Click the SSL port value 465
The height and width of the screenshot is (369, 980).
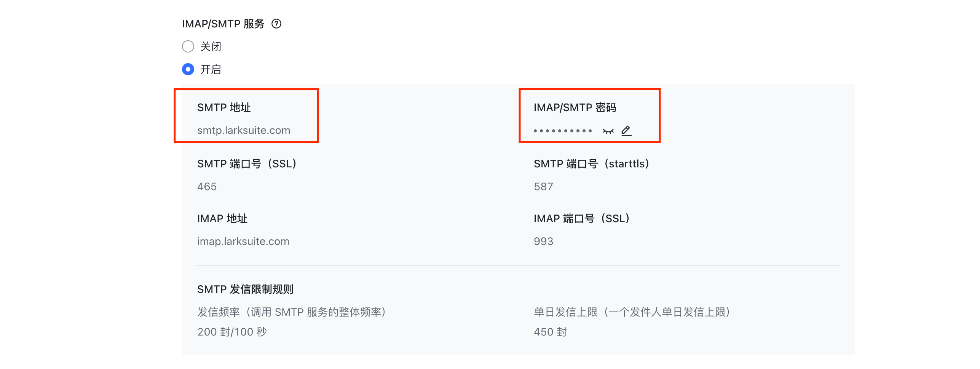tap(207, 187)
